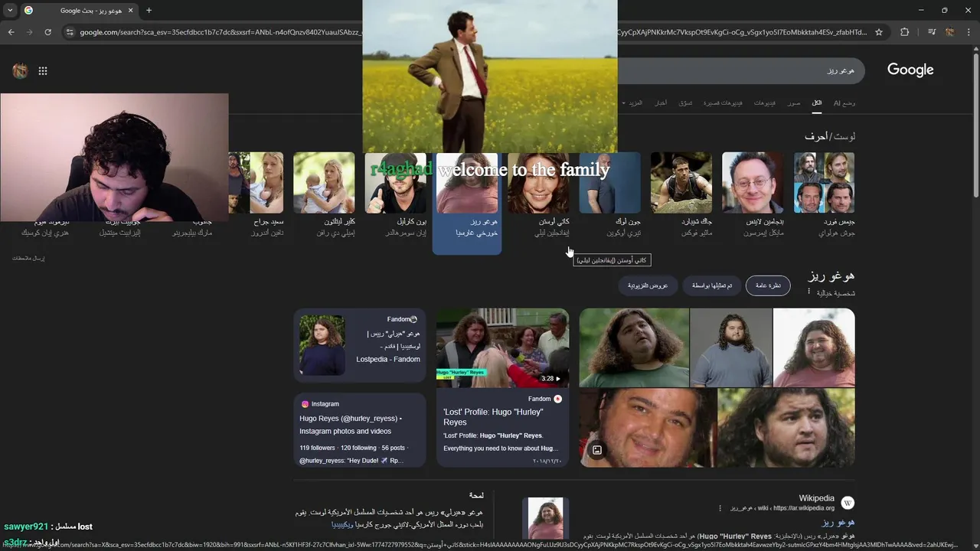
Task: Click the Wikipedia site logo icon
Action: click(x=848, y=503)
